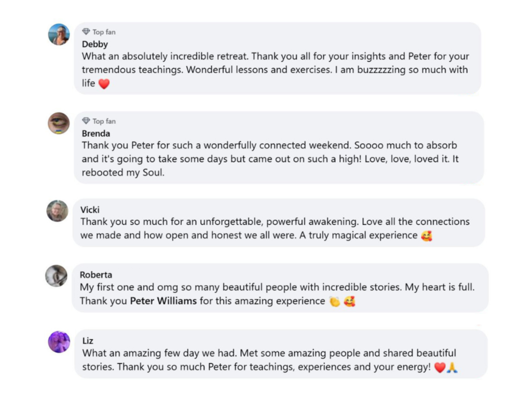Viewport: 532px width, 399px height.
Task: Open Vicki's profile photo
Action: click(x=57, y=211)
